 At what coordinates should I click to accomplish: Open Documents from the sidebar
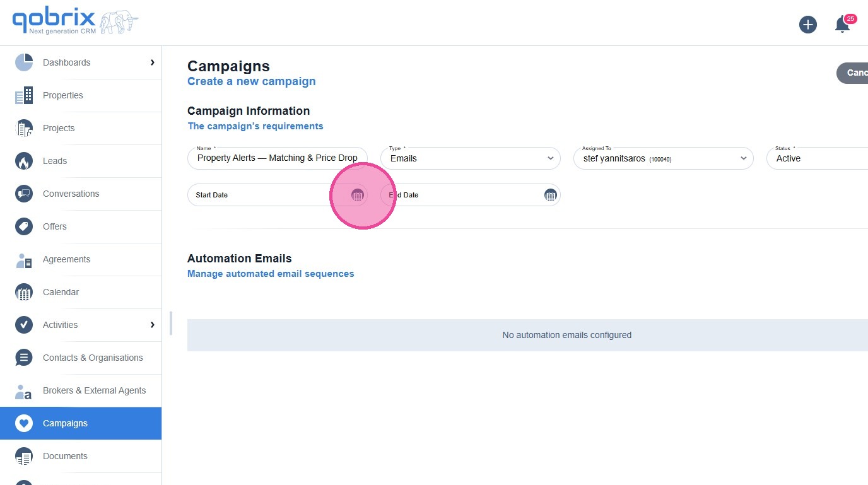pos(81,456)
